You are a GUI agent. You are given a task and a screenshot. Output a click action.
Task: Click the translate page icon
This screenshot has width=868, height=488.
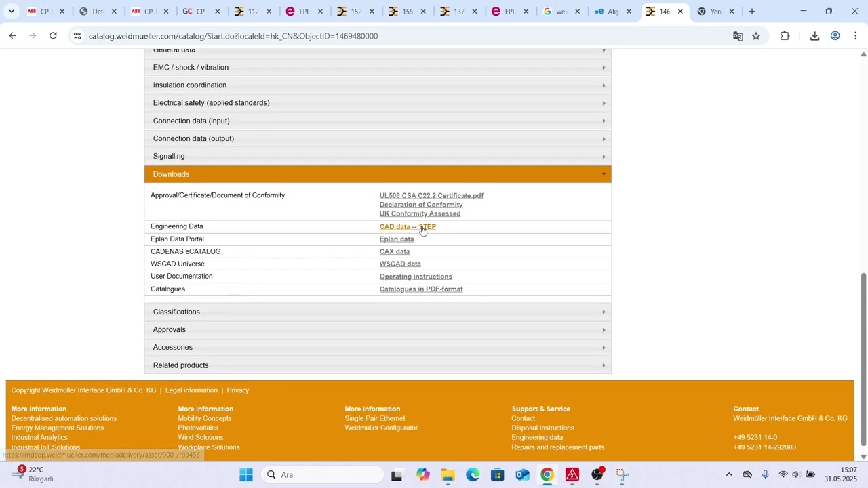pyautogui.click(x=738, y=36)
